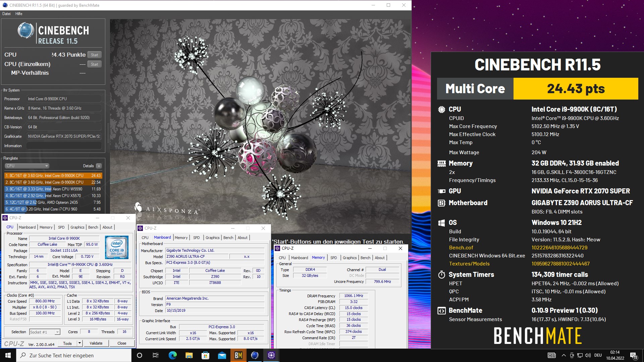Click the Intel Core i9 logo in CPU-Z
The width and height of the screenshot is (644, 362).
pos(117,247)
